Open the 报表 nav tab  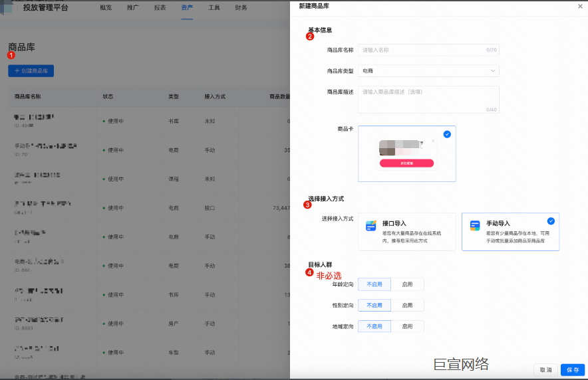tap(160, 7)
